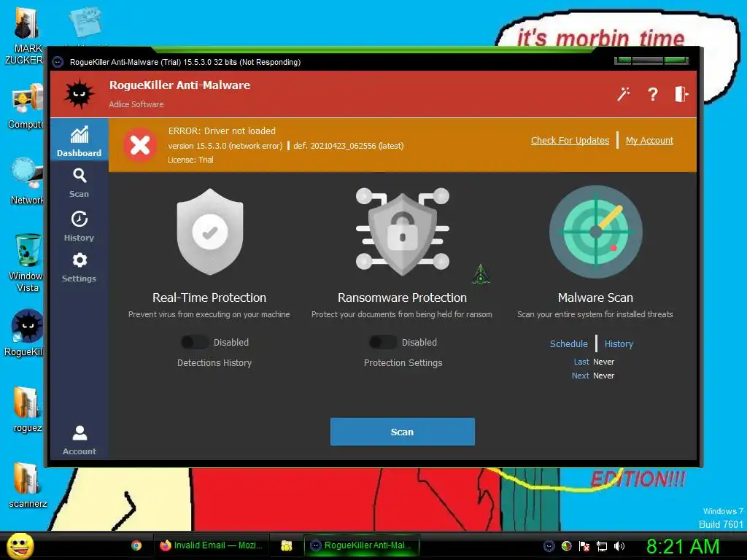Click ERROR: Driver not loaded text
747x560 pixels.
point(222,131)
